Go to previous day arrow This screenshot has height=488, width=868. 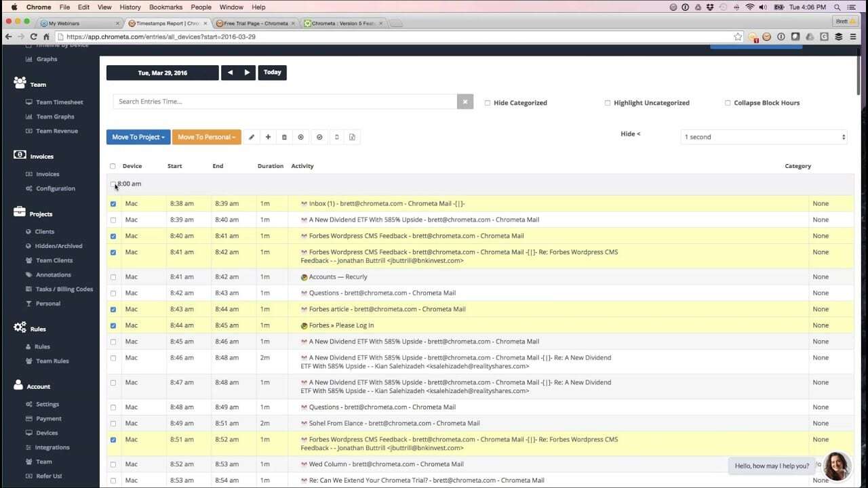click(x=230, y=73)
